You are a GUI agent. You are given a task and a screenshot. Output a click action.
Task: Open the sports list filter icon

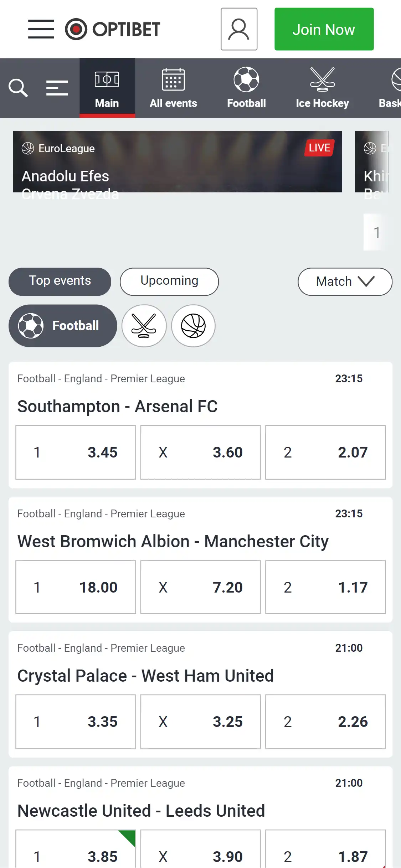point(57,88)
